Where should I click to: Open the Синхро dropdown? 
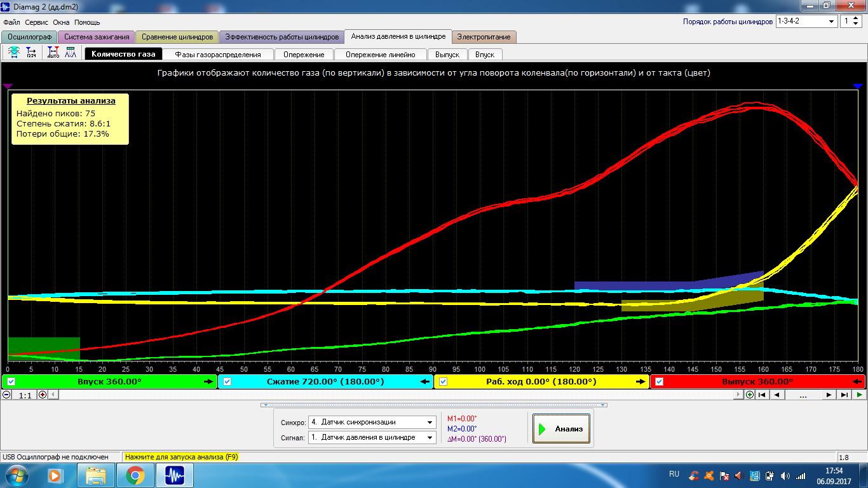(372, 422)
